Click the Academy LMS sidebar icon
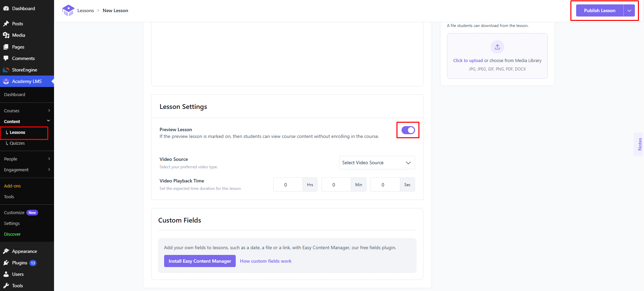The width and height of the screenshot is (644, 291). pyautogui.click(x=6, y=81)
